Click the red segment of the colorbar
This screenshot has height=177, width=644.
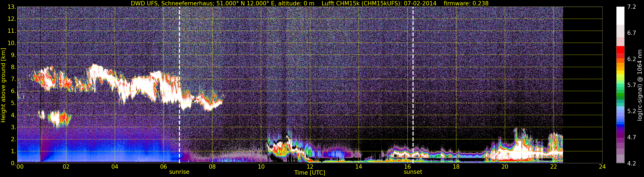(620, 50)
